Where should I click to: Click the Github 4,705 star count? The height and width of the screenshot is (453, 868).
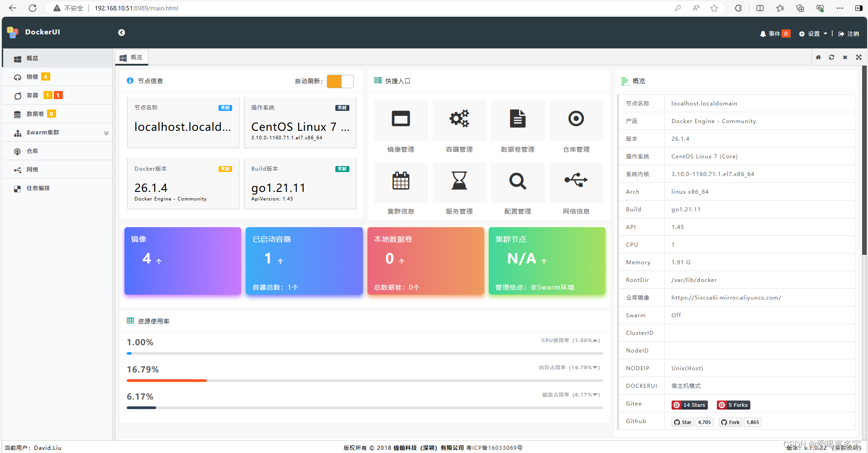pos(704,422)
